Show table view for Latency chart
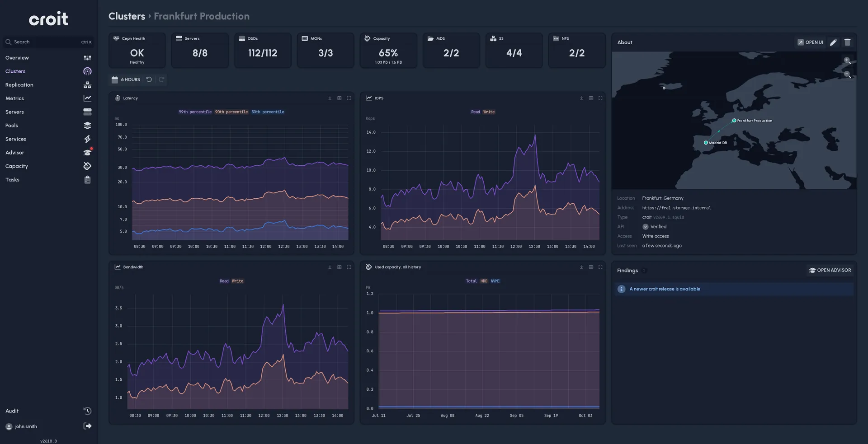The width and height of the screenshot is (868, 444). [x=339, y=98]
